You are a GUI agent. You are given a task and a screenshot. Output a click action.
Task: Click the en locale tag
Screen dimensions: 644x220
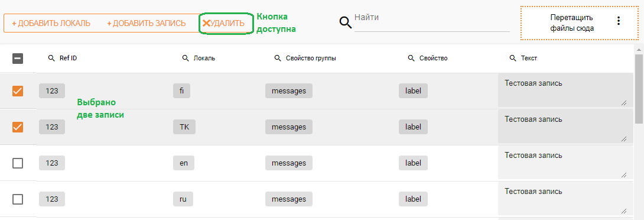coord(184,163)
